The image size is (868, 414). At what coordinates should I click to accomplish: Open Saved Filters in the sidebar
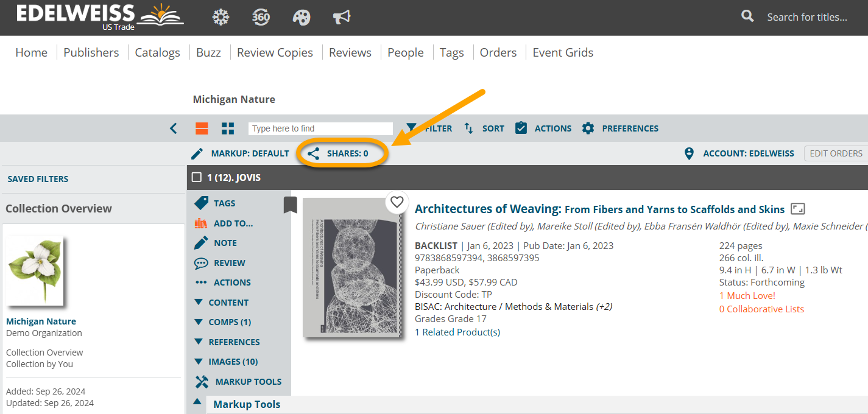tap(38, 179)
